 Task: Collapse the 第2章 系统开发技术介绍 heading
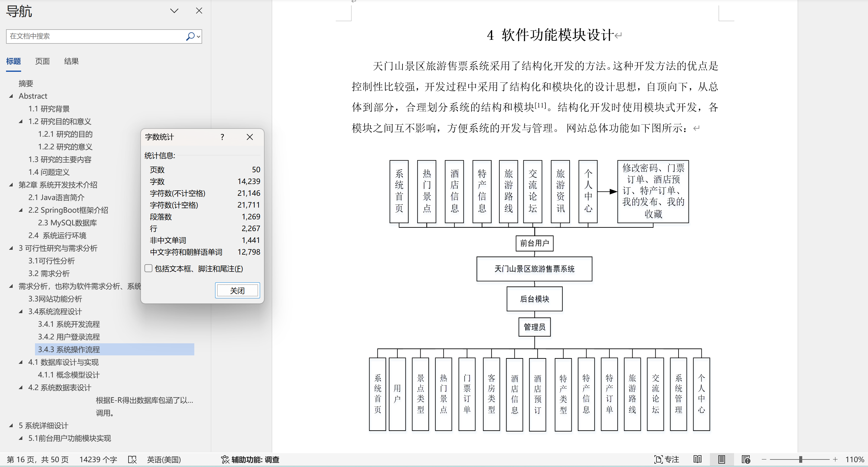[x=11, y=185]
